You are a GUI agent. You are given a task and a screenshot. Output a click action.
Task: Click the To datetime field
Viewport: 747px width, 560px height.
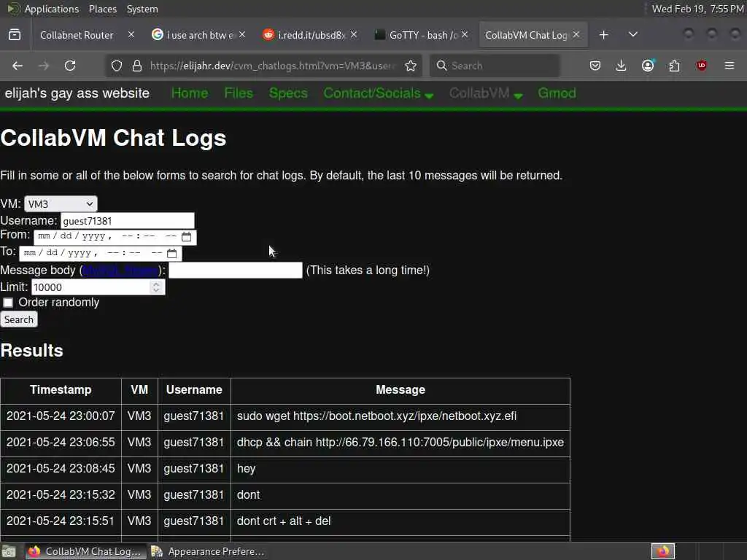tap(101, 253)
